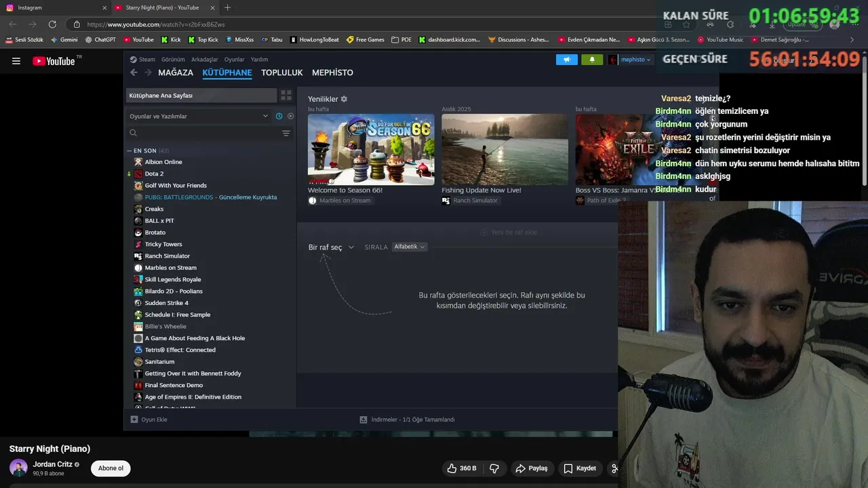Click the Bilardo 2D - Poolians icon
The height and width of the screenshot is (488, 868).
[138, 291]
